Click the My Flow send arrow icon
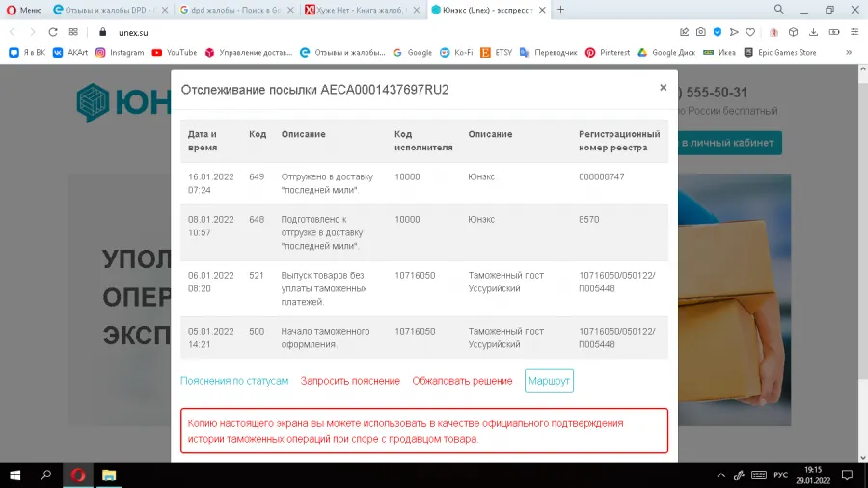 point(734,32)
